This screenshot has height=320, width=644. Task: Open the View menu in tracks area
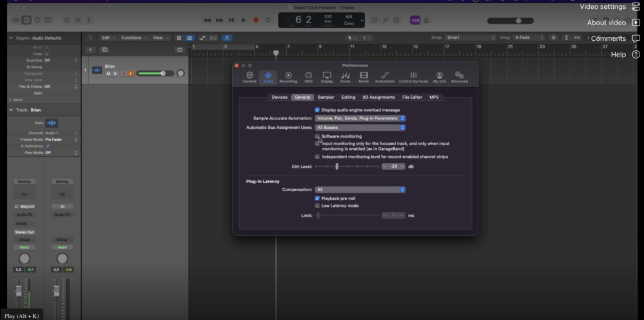click(160, 38)
